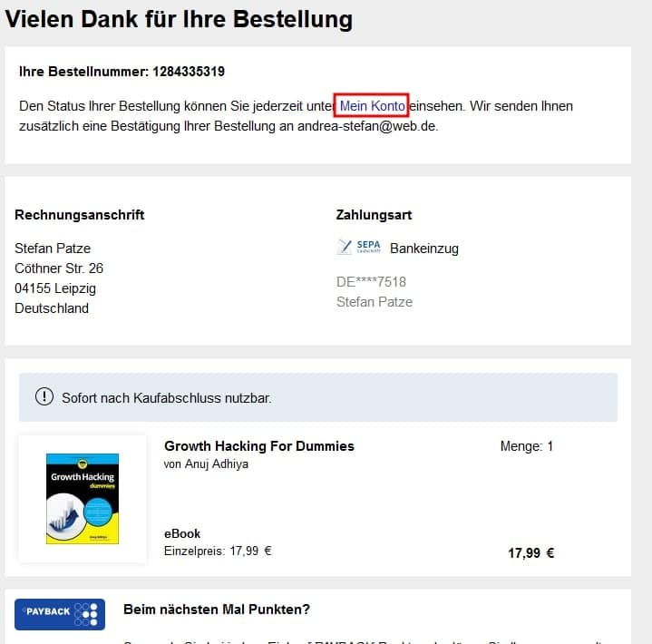Click the bold total price 17,99 €
The image size is (652, 644).
531,553
